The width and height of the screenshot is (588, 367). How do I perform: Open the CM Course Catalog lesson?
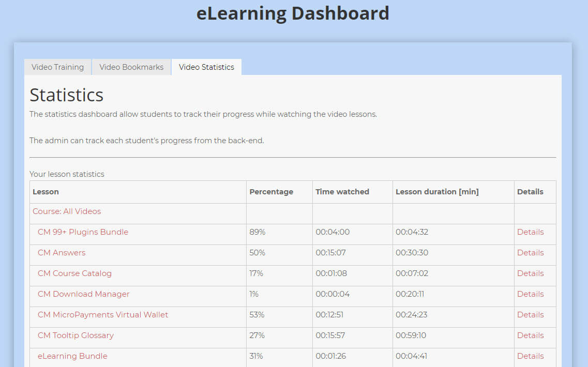click(x=74, y=273)
